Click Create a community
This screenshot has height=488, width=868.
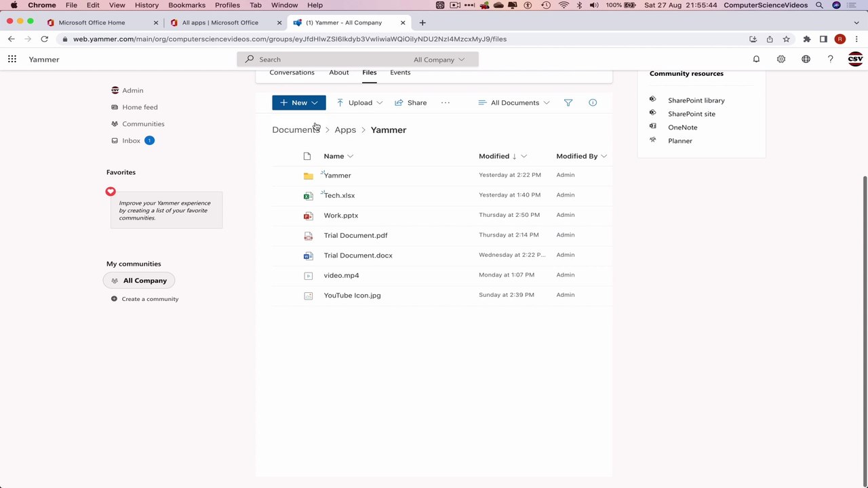pyautogui.click(x=150, y=299)
